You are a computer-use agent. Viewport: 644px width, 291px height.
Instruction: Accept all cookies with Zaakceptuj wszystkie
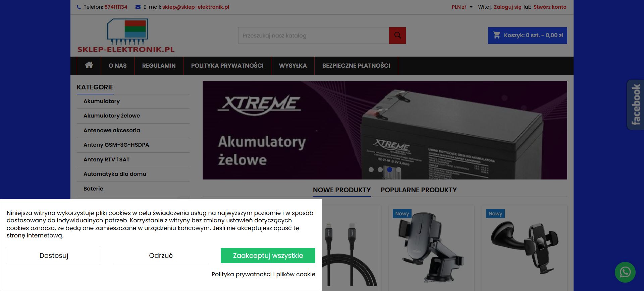(x=268, y=256)
